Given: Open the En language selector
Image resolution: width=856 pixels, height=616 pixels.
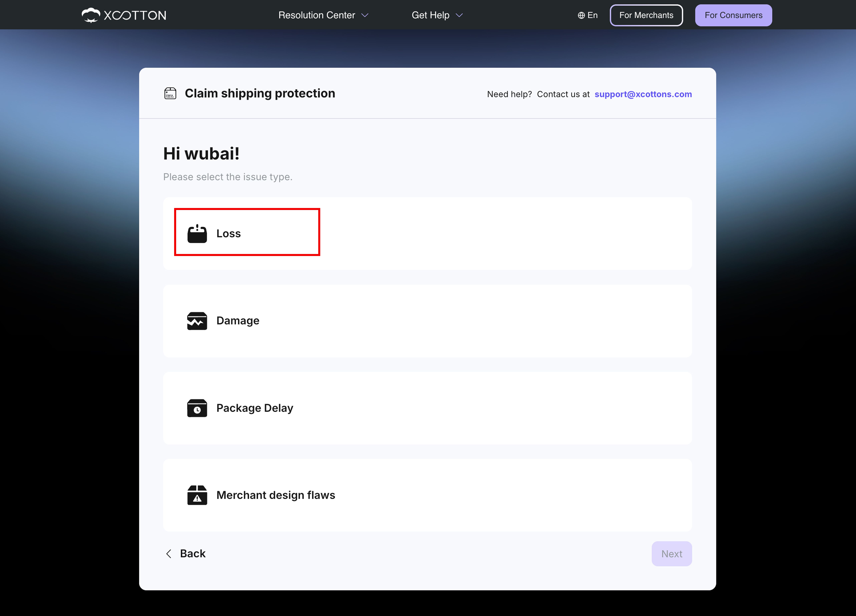Looking at the screenshot, I should pos(588,15).
